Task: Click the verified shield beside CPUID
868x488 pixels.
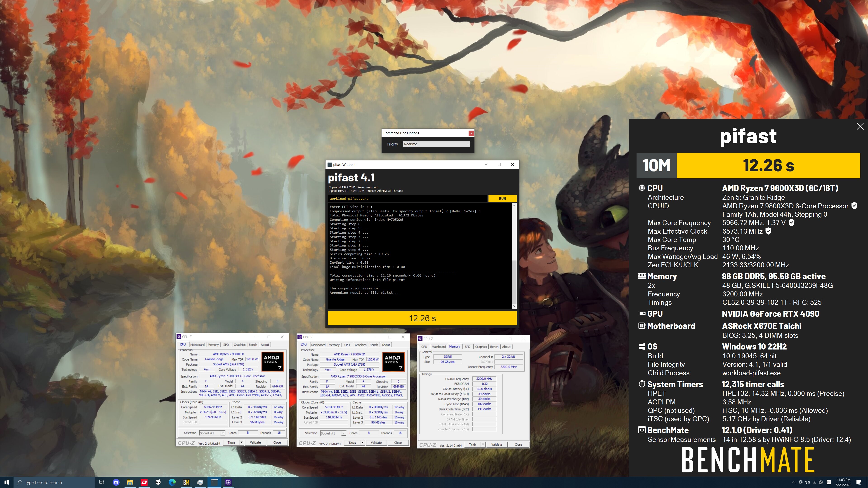Action: point(854,206)
